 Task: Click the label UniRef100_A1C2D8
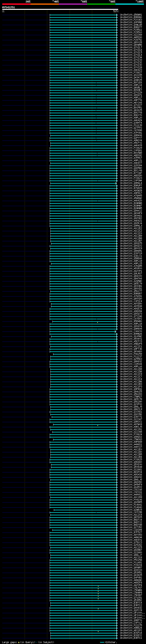[131, 369]
